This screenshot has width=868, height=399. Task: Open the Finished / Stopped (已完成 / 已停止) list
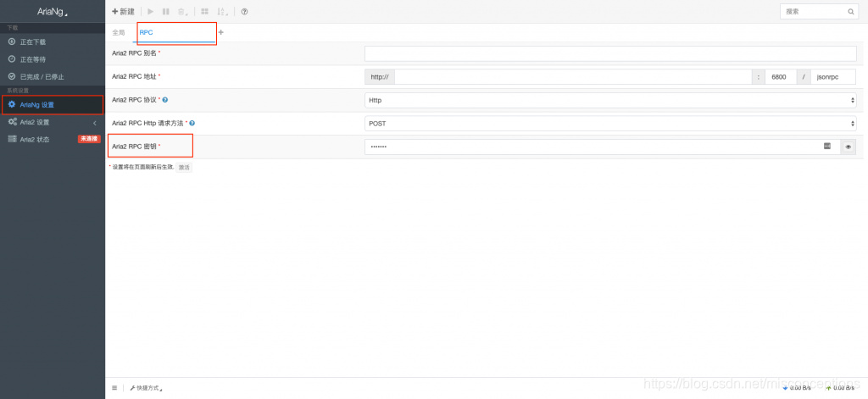pyautogui.click(x=53, y=77)
